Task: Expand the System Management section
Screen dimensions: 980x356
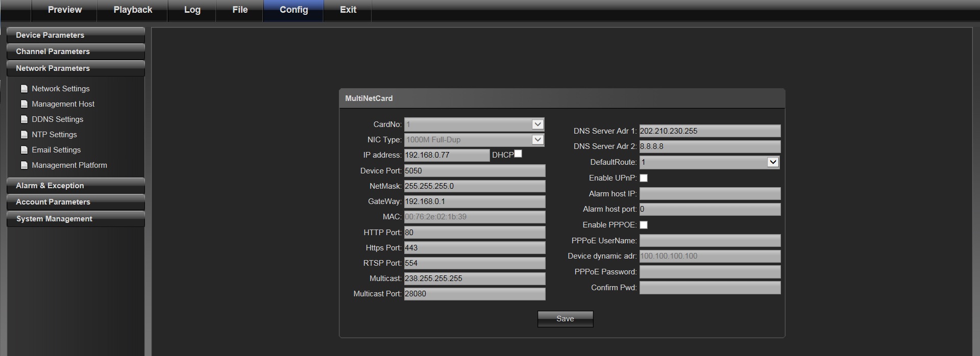Action: pyautogui.click(x=76, y=219)
